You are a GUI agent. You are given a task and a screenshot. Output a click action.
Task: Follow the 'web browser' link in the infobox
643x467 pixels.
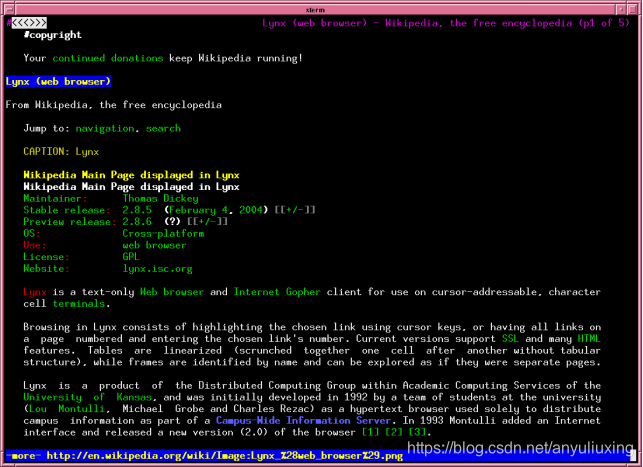154,246
